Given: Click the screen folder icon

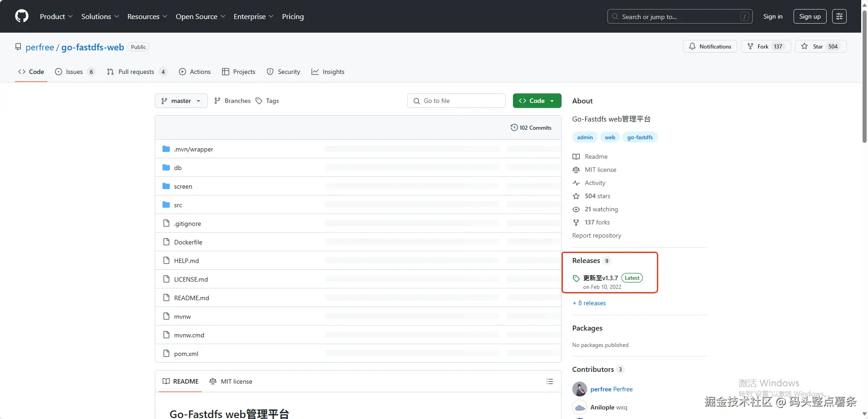Looking at the screenshot, I should pos(166,186).
